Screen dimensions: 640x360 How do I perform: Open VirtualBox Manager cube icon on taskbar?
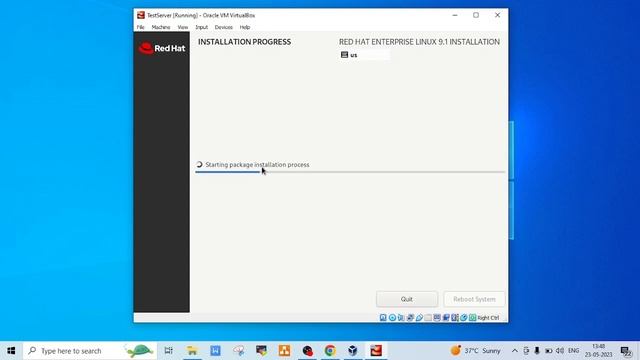pos(353,351)
